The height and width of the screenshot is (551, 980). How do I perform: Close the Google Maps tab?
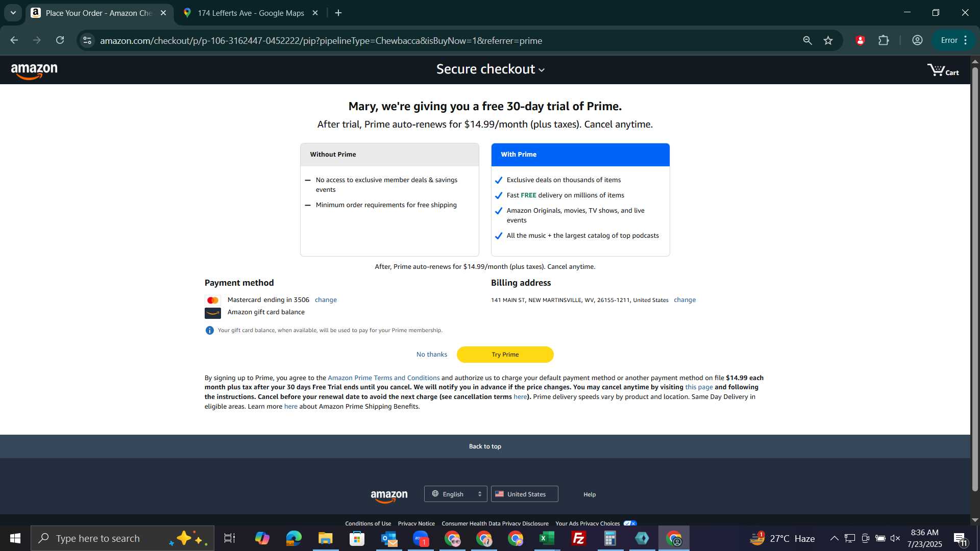[315, 13]
